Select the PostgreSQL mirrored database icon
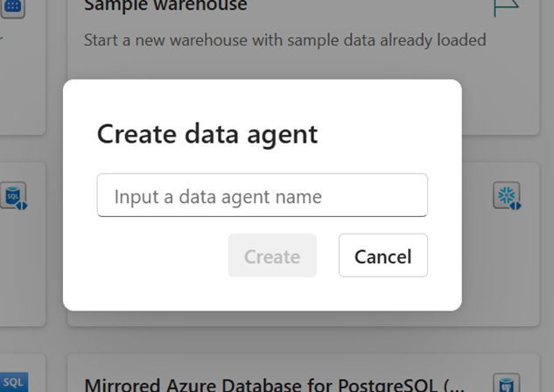554x392 pixels. click(506, 383)
